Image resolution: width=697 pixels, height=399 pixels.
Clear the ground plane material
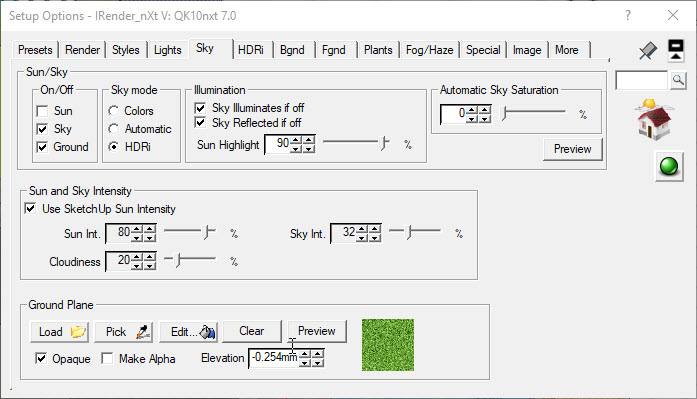click(x=252, y=331)
